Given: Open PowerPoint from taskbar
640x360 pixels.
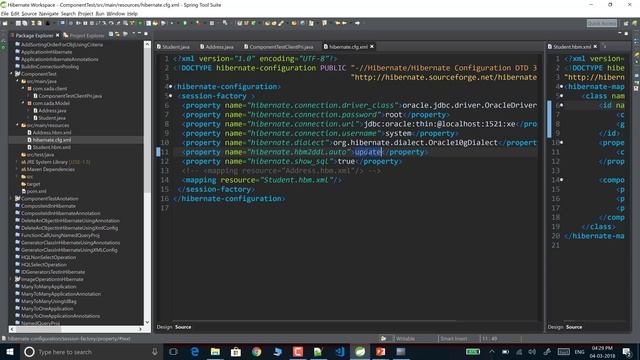Looking at the screenshot, I should coord(380,352).
